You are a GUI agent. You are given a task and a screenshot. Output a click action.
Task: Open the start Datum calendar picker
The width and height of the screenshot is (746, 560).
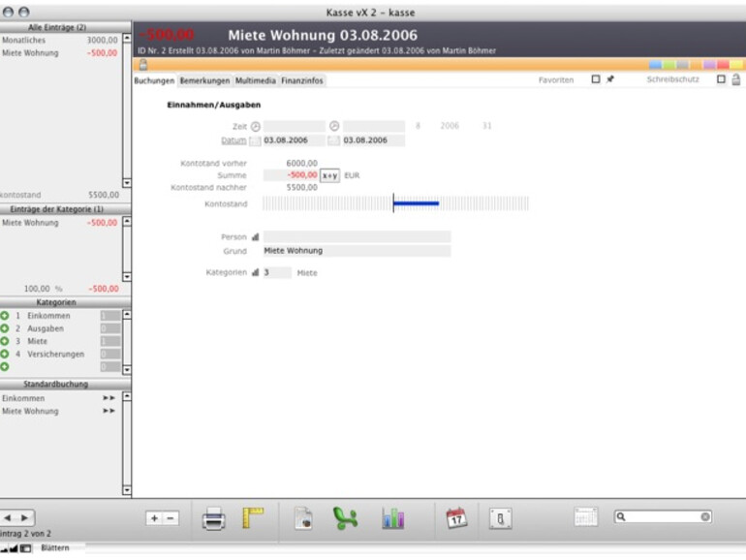click(255, 140)
